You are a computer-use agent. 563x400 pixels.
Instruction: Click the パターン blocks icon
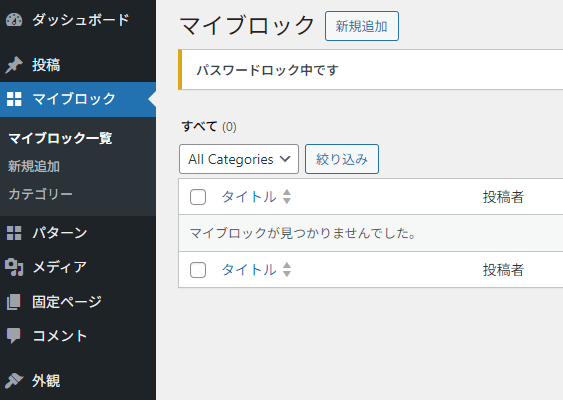click(x=14, y=233)
